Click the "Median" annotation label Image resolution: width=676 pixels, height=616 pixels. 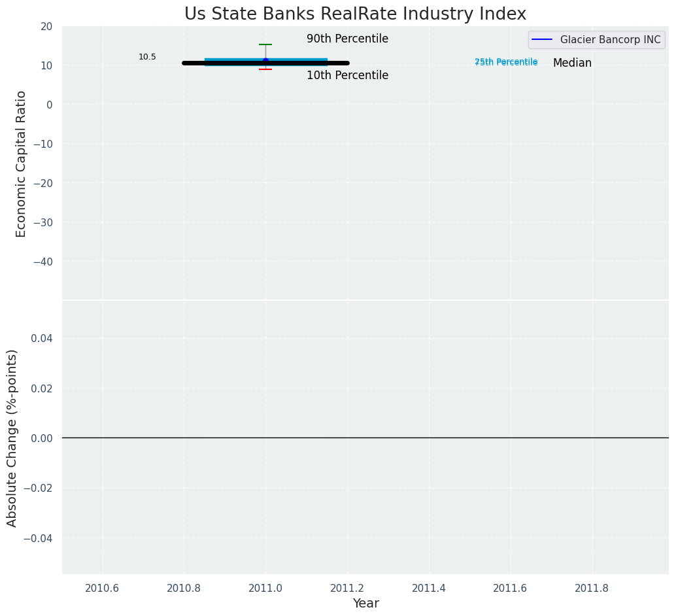(572, 63)
